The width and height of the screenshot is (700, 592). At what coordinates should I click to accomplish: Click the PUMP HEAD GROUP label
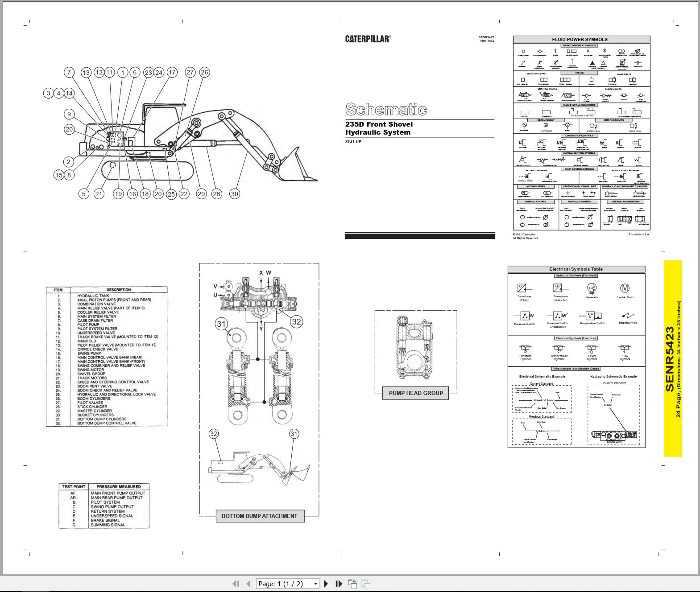point(416,393)
